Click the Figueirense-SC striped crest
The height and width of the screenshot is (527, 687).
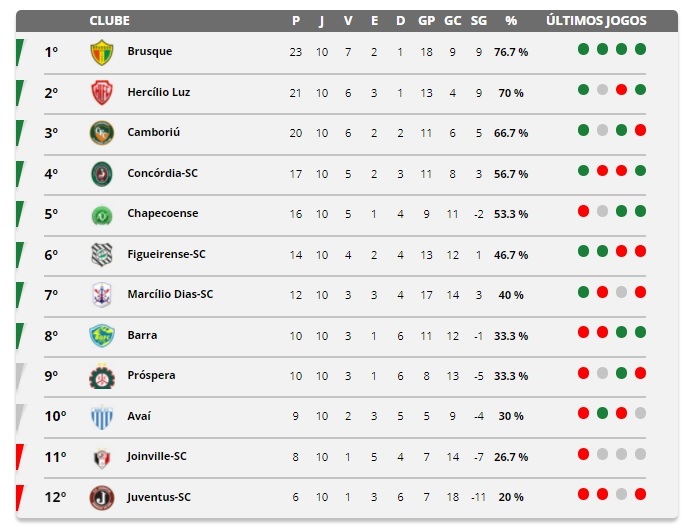[x=102, y=255]
